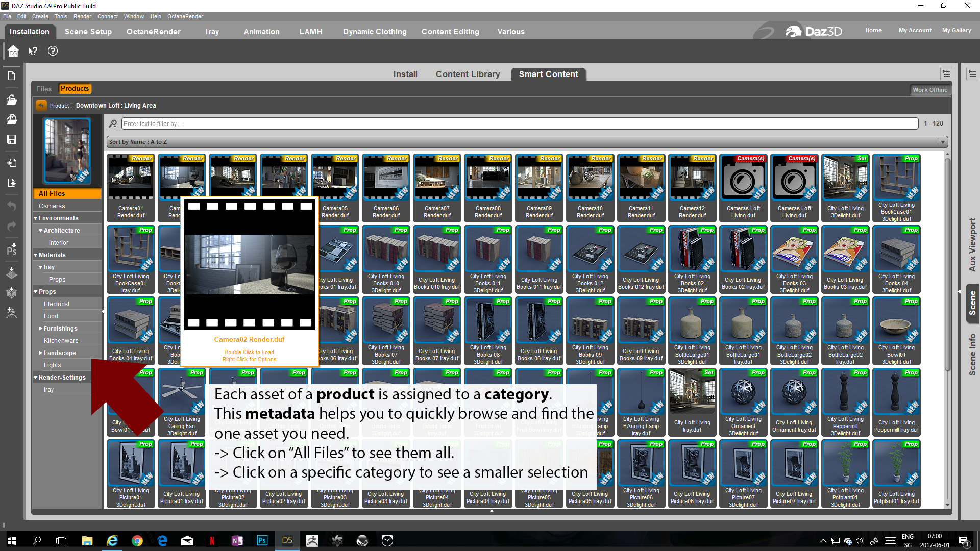This screenshot has width=980, height=551.
Task: Open Sort by Name dropdown
Action: [526, 142]
